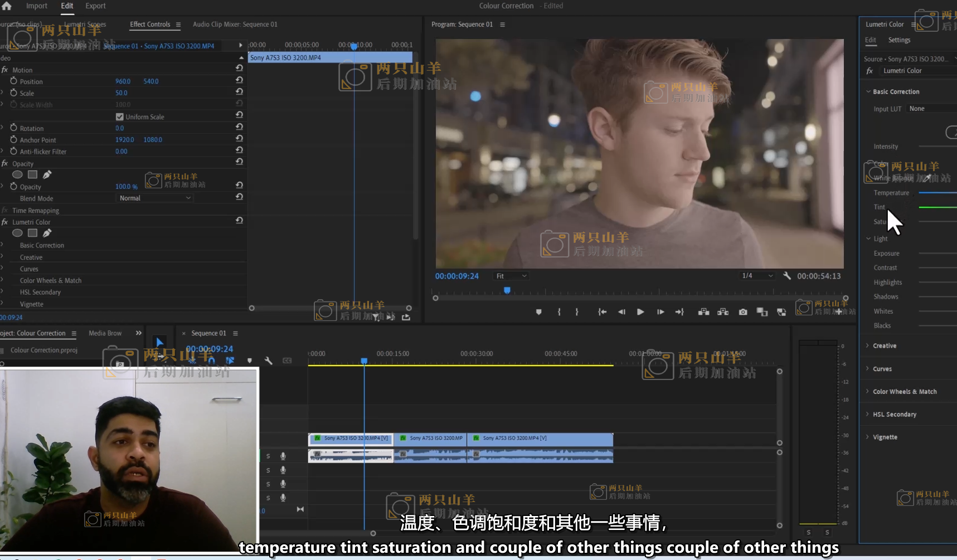The height and width of the screenshot is (560, 957).
Task: Open the Audio Clip Mixer tab
Action: 235,25
